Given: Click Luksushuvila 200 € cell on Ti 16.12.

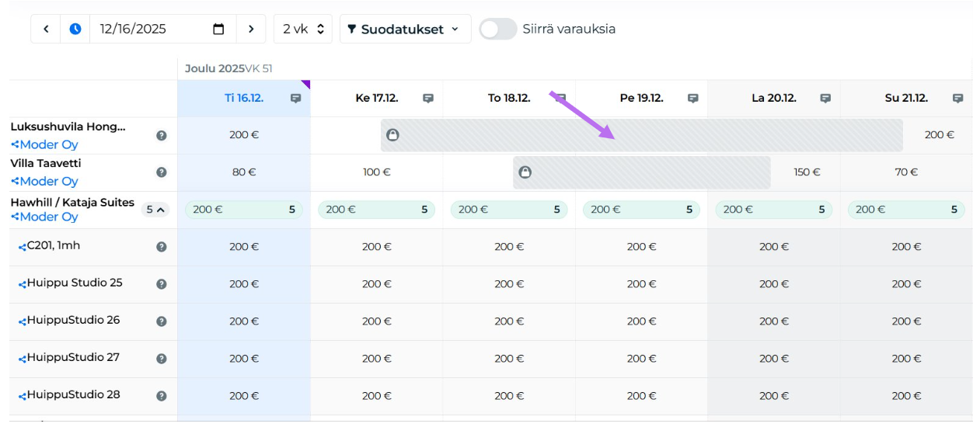Looking at the screenshot, I should click(244, 135).
